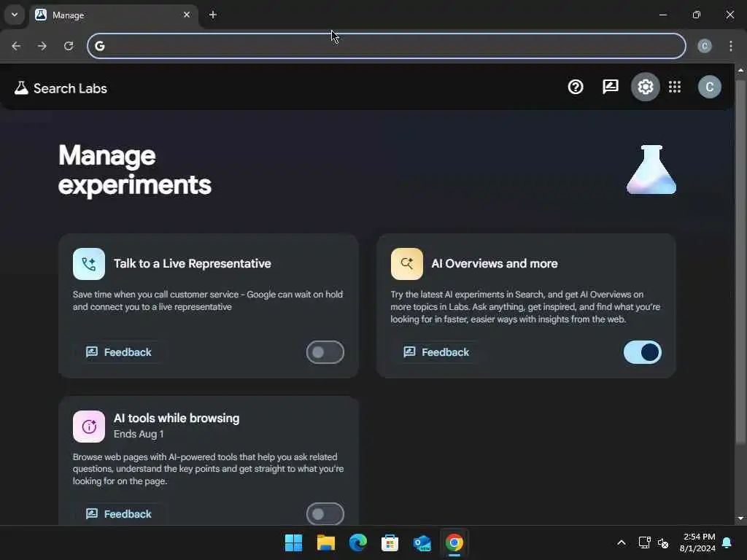Select the Manage tab
747x560 pixels.
tap(113, 15)
